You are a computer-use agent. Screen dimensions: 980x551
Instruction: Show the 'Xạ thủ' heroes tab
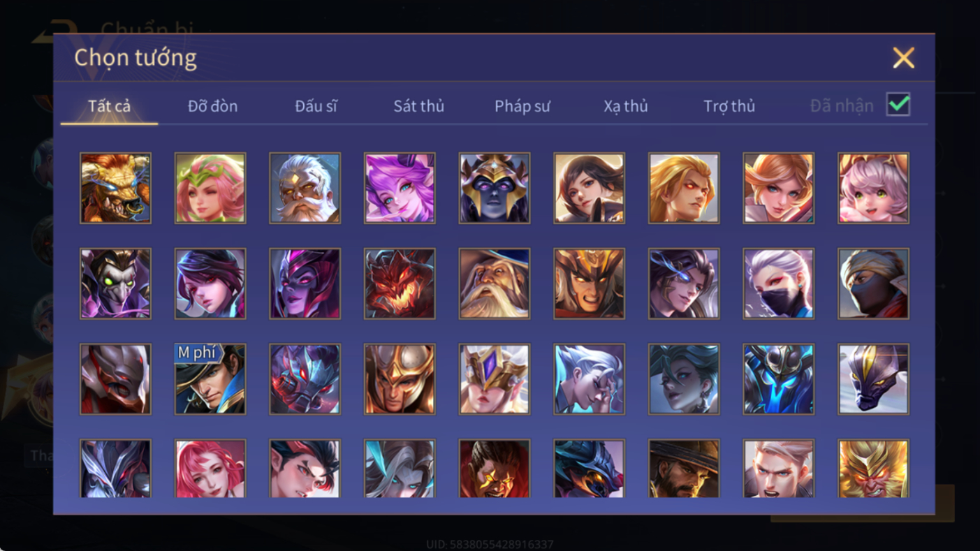point(626,106)
